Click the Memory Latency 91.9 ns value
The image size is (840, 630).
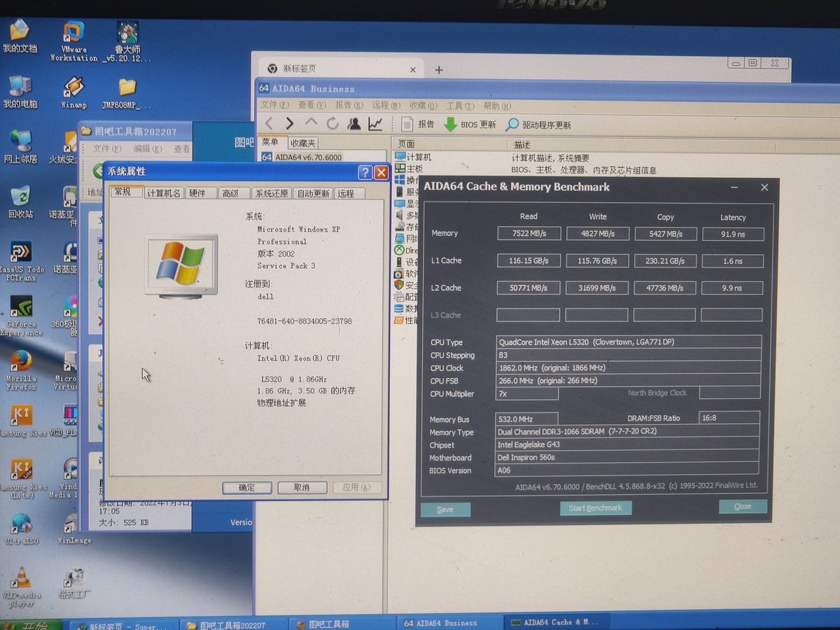click(732, 234)
